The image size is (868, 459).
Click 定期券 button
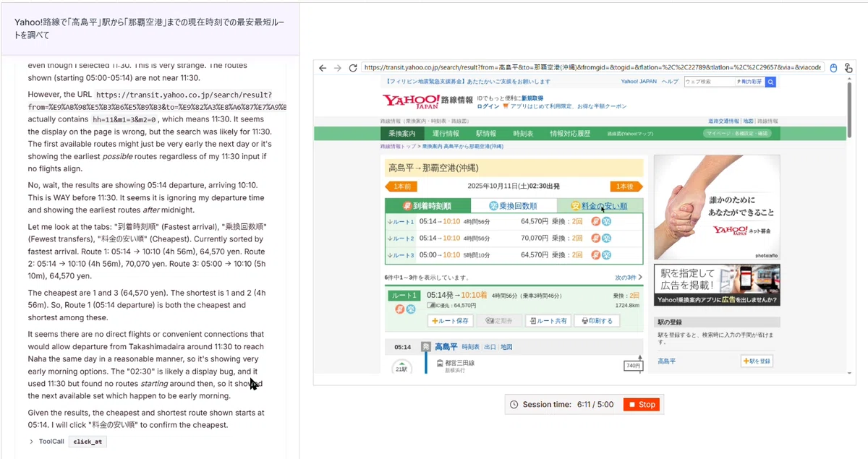(499, 321)
